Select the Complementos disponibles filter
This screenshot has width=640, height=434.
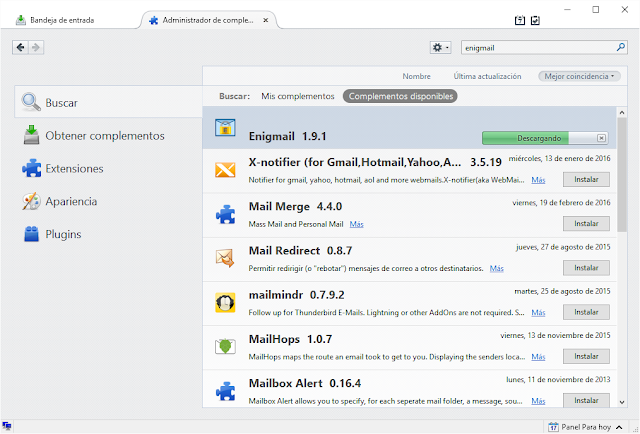click(400, 96)
